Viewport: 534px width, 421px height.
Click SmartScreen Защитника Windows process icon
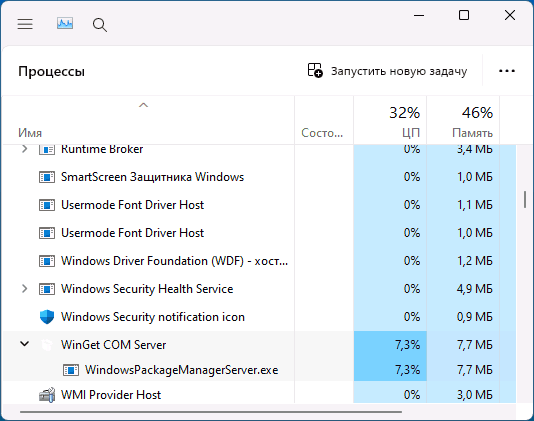coord(47,177)
